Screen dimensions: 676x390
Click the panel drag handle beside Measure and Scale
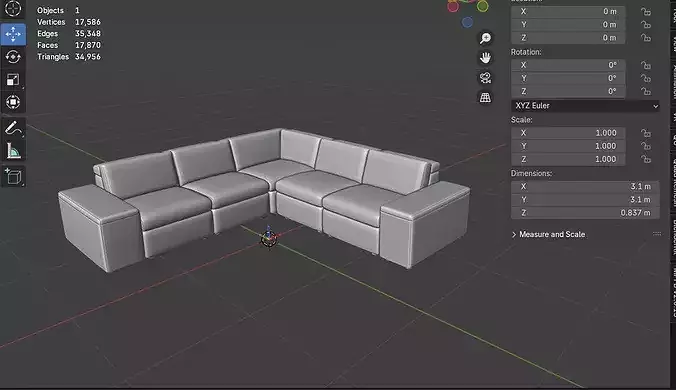click(x=657, y=234)
